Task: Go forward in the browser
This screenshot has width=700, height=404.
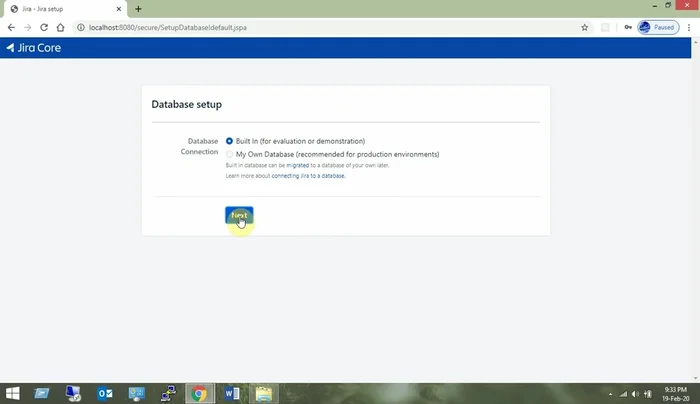Action: [x=28, y=28]
